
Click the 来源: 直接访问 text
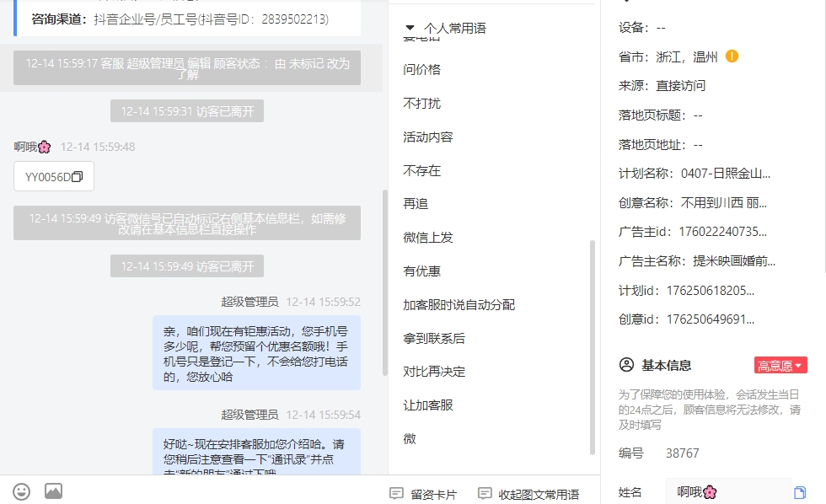tap(662, 86)
